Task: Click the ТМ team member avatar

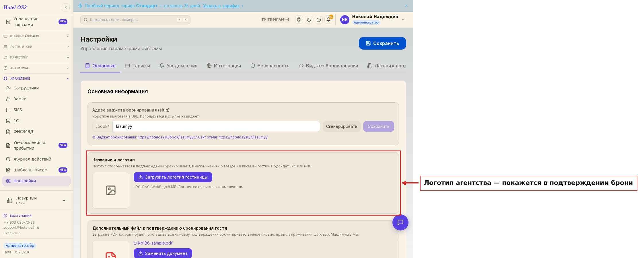Action: click(x=264, y=20)
